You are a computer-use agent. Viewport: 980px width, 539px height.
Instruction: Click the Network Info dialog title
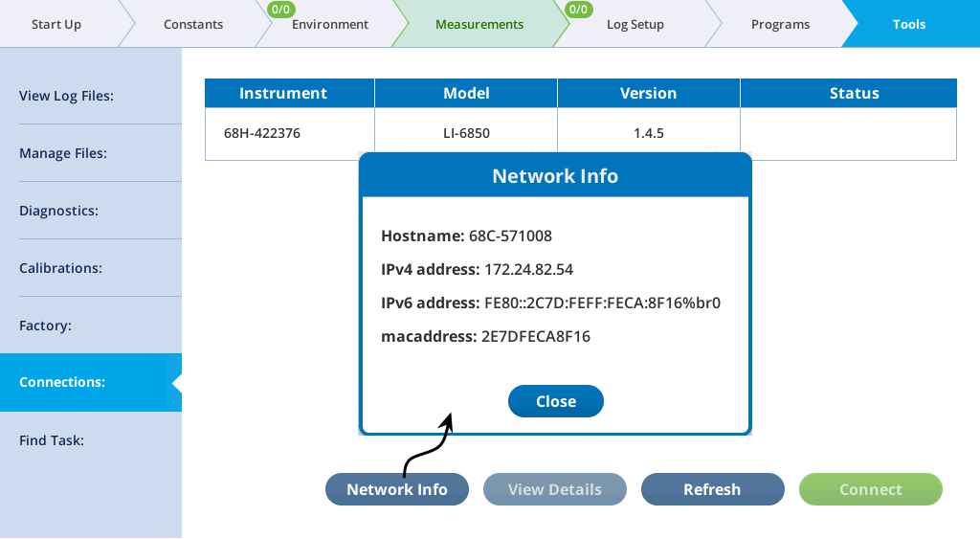tap(555, 176)
